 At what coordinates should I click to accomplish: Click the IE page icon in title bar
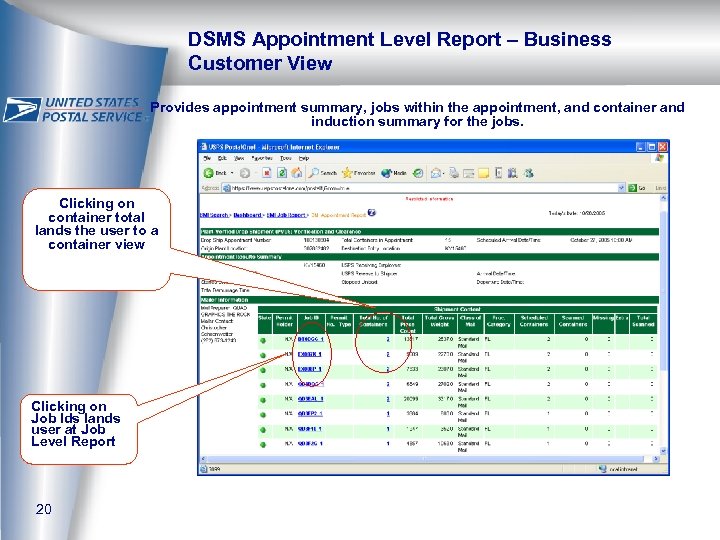204,147
